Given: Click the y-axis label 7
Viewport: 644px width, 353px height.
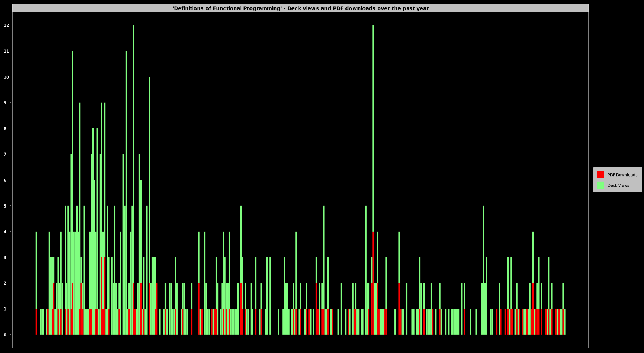Looking at the screenshot, I should 5,154.
